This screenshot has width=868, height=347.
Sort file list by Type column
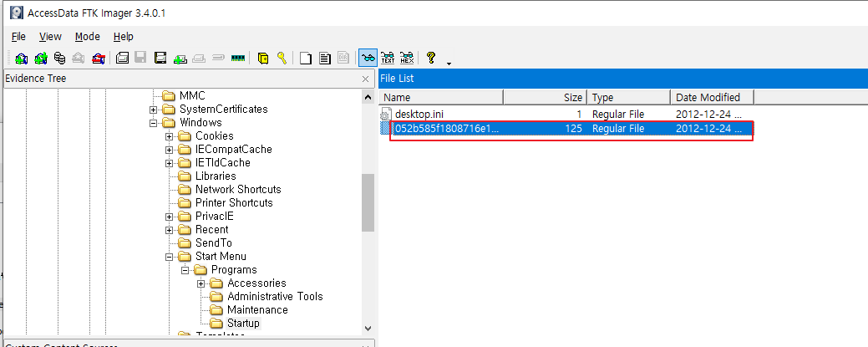pyautogui.click(x=629, y=98)
